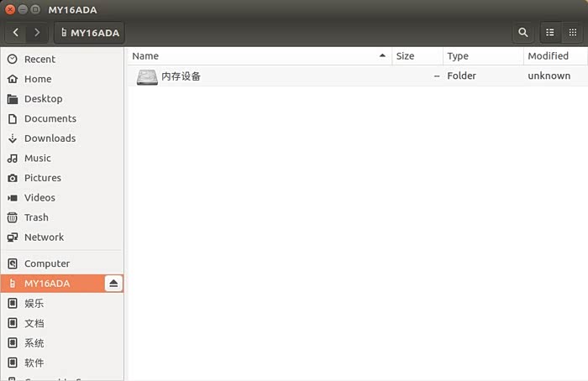Open the 文档 volume in sidebar
This screenshot has height=381, width=588.
(62, 323)
